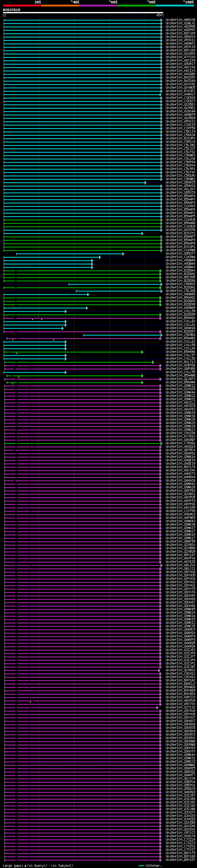197x868 pixels.
Task: Open the UniRef100_B8Y157 hit label
Action: point(180,860)
